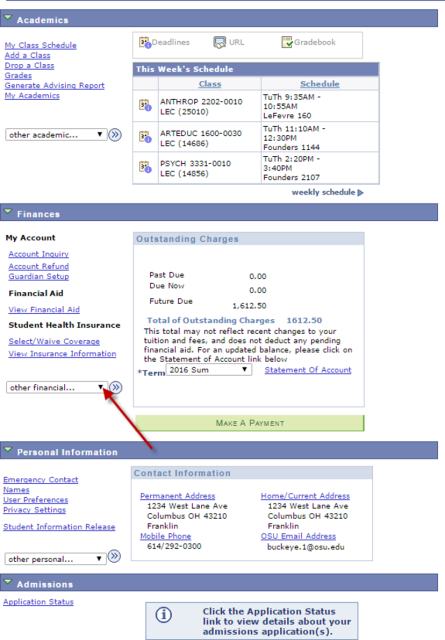Sort by Class column header
This screenshot has width=445, height=640.
click(210, 84)
